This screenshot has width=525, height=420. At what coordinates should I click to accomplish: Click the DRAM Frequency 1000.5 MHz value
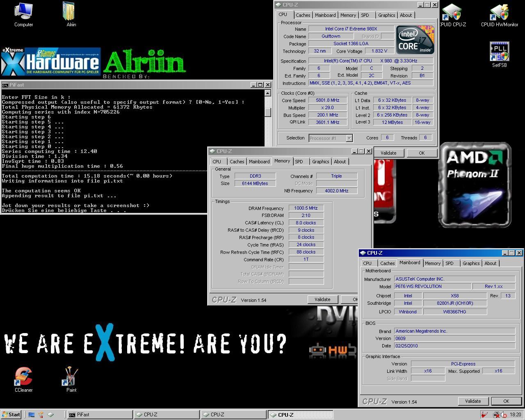[306, 208]
